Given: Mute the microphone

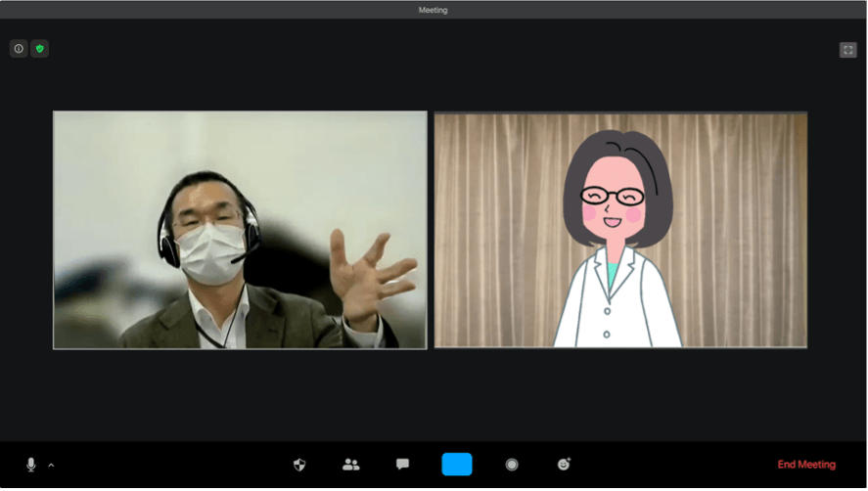Looking at the screenshot, I should click(x=31, y=465).
